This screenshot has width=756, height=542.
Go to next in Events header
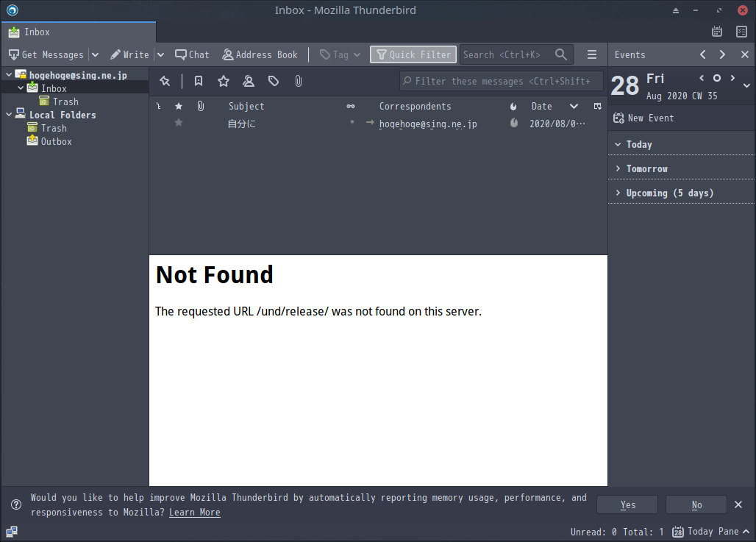tap(722, 54)
